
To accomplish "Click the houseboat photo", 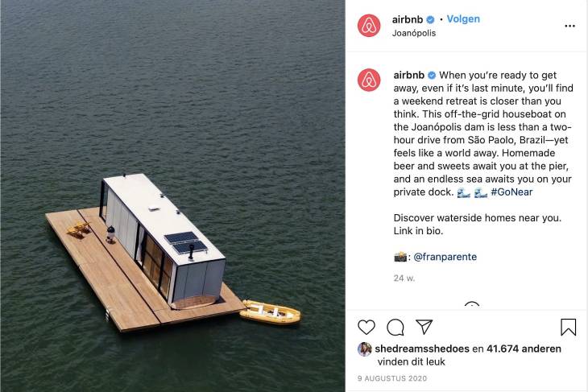I will [x=172, y=196].
